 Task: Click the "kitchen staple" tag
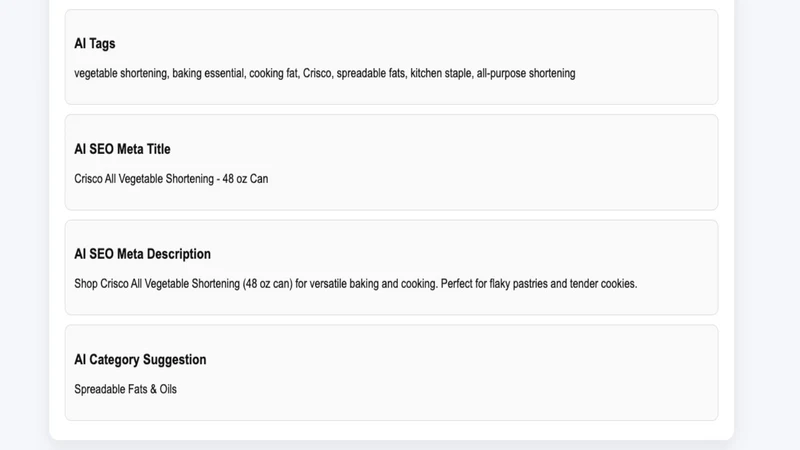point(440,73)
